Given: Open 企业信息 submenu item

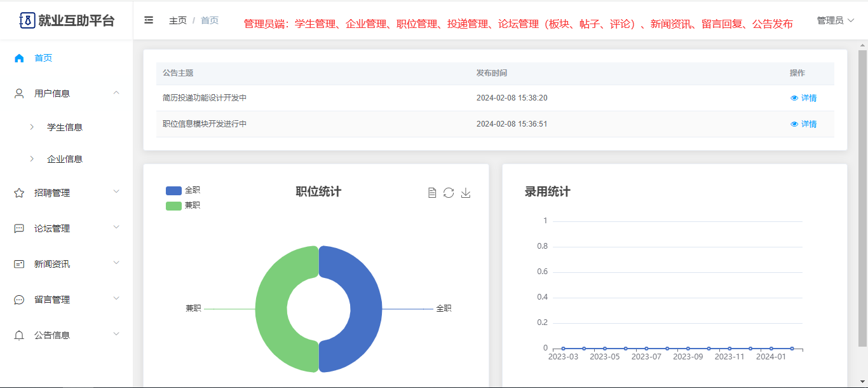Looking at the screenshot, I should pyautogui.click(x=65, y=159).
